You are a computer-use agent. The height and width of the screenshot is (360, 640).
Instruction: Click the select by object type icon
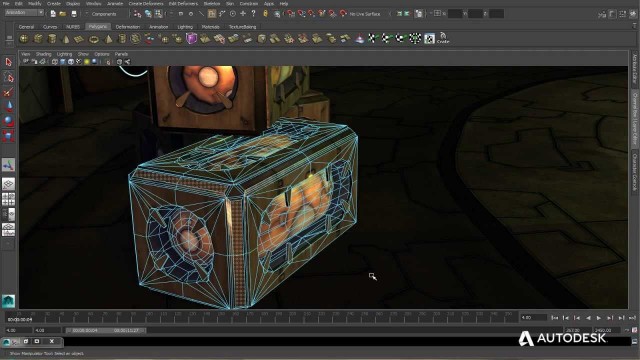148,14
